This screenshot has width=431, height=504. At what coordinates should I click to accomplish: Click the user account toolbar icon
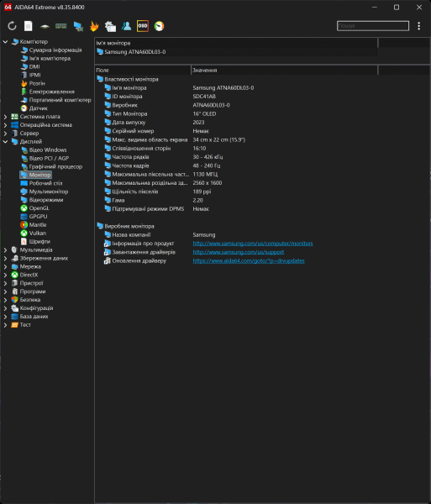pyautogui.click(x=126, y=26)
